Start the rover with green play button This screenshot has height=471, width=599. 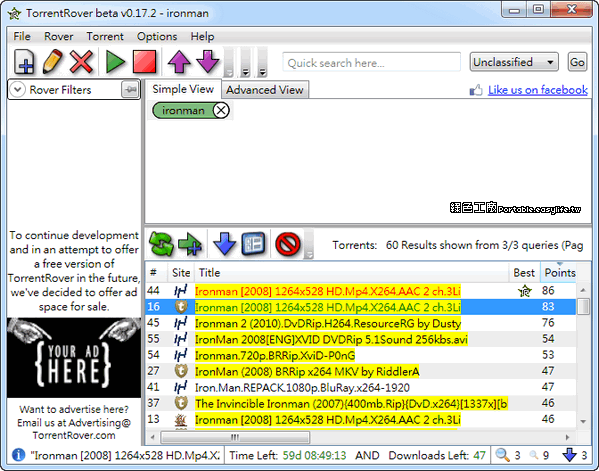[x=115, y=62]
